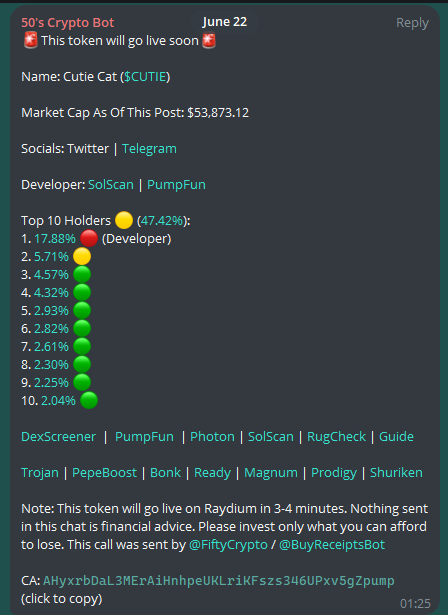The image size is (448, 615).
Task: Open the Telegram socials link
Action: (149, 149)
